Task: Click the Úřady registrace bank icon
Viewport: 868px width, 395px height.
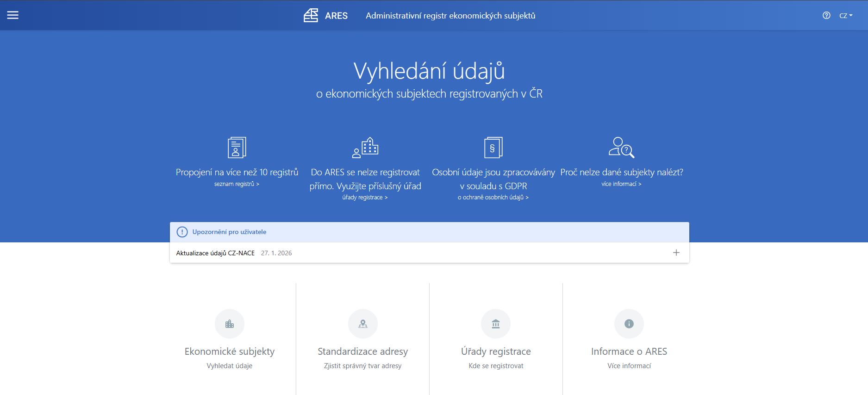Action: [x=496, y=324]
